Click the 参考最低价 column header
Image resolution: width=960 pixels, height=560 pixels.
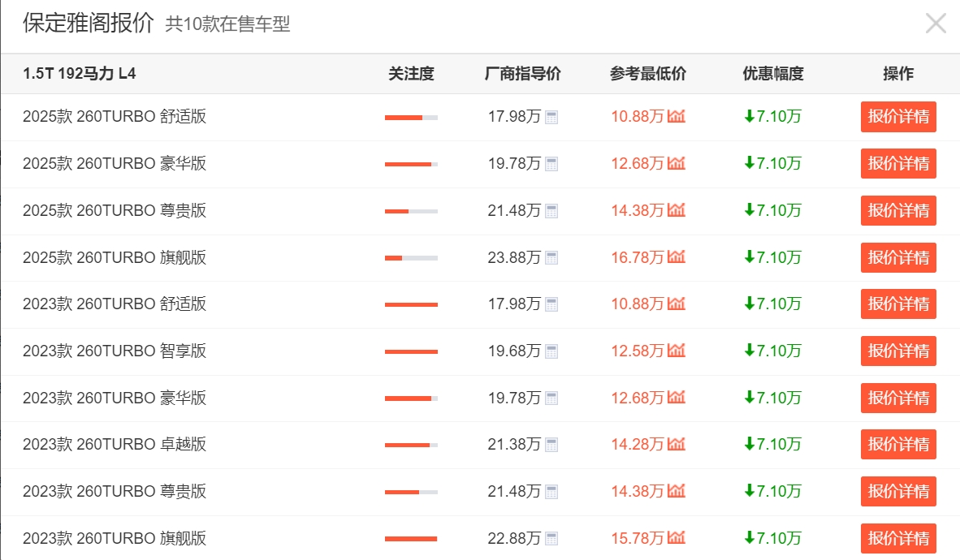(x=648, y=74)
